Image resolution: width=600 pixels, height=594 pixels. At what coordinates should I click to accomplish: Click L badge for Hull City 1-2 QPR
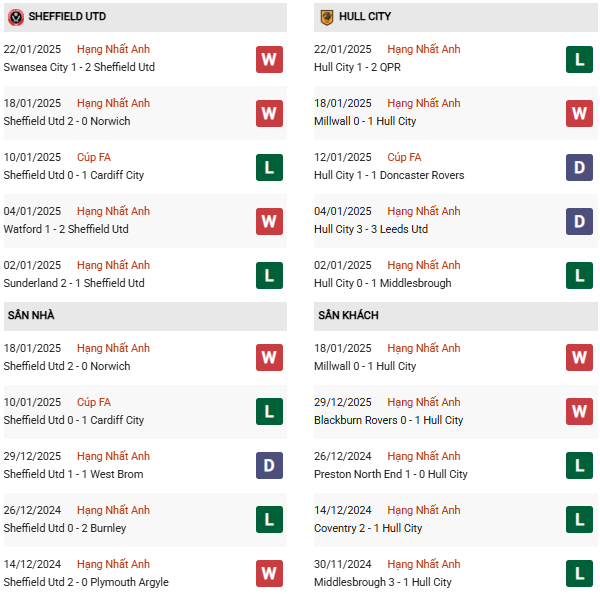pyautogui.click(x=579, y=59)
